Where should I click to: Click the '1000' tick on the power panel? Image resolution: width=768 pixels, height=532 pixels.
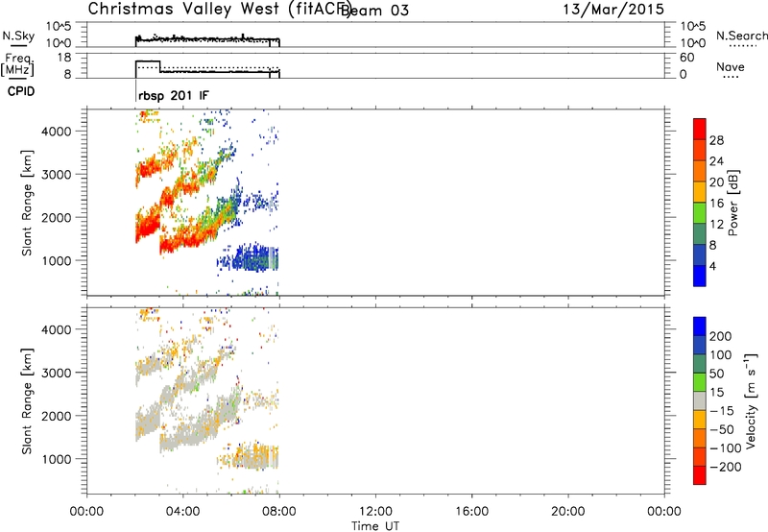pos(57,260)
